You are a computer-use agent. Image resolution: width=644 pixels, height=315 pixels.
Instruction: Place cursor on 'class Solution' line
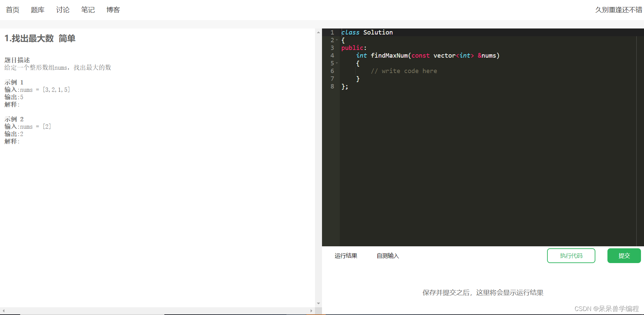click(367, 33)
